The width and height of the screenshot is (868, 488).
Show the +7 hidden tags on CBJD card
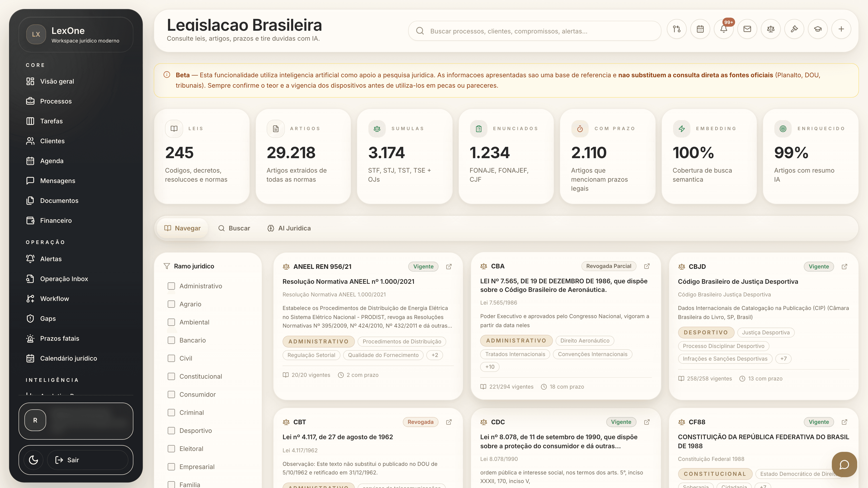click(x=783, y=359)
